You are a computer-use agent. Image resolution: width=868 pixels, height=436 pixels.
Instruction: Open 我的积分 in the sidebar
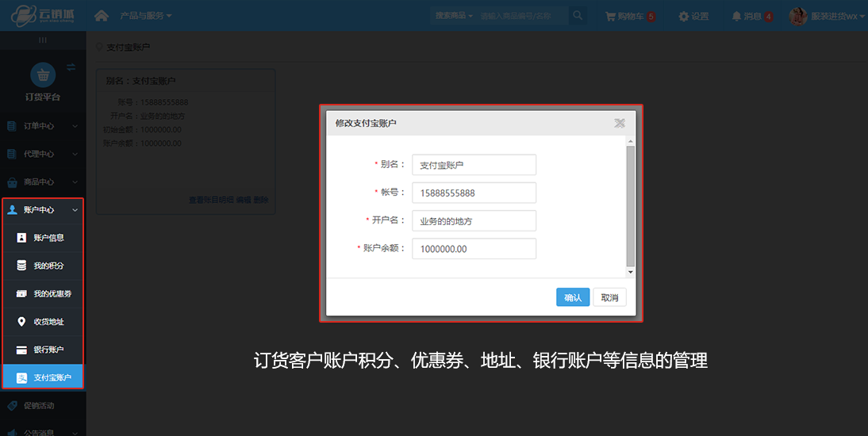point(43,266)
